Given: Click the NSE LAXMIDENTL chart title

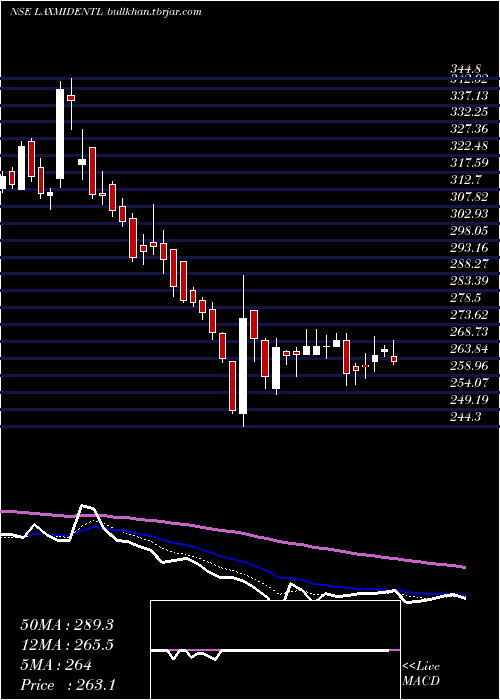Looking at the screenshot, I should (57, 12).
